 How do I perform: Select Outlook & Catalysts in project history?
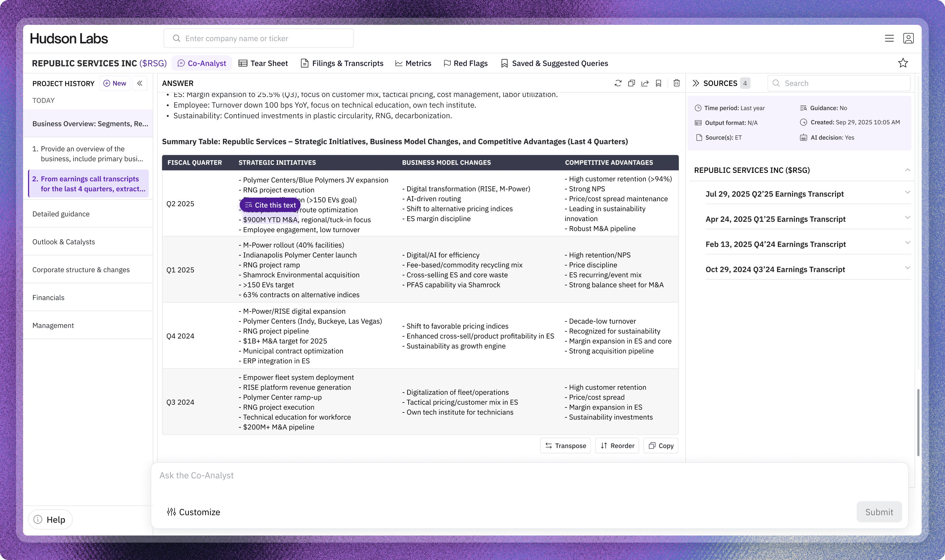click(x=64, y=242)
